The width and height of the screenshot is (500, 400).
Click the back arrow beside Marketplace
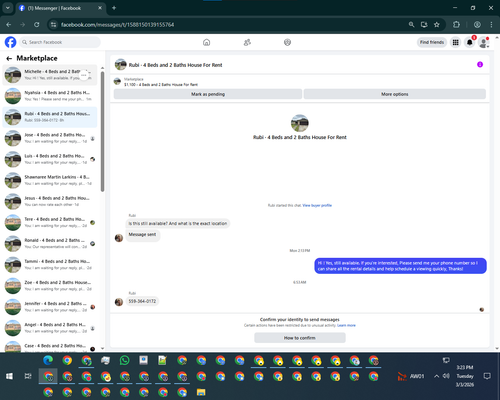9,58
